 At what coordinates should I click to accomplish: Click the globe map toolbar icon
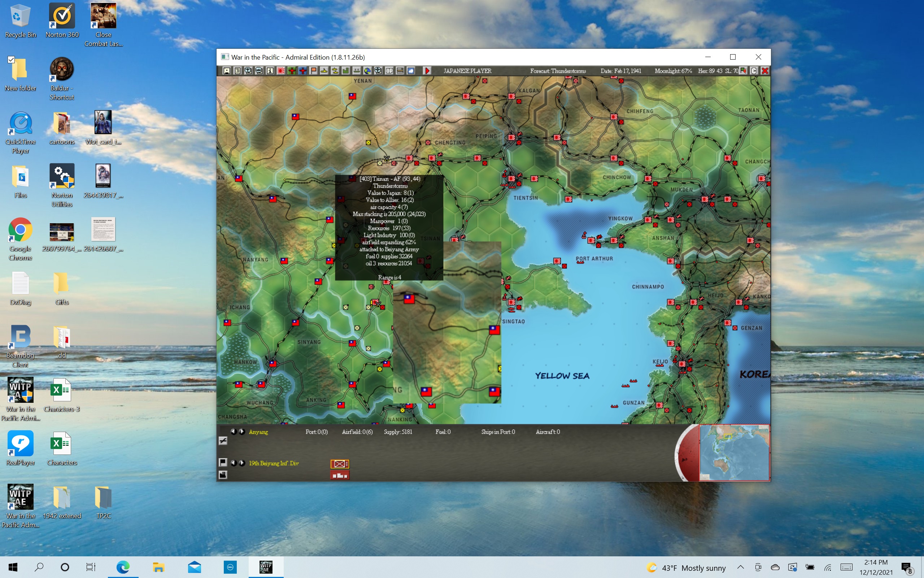[x=367, y=71]
